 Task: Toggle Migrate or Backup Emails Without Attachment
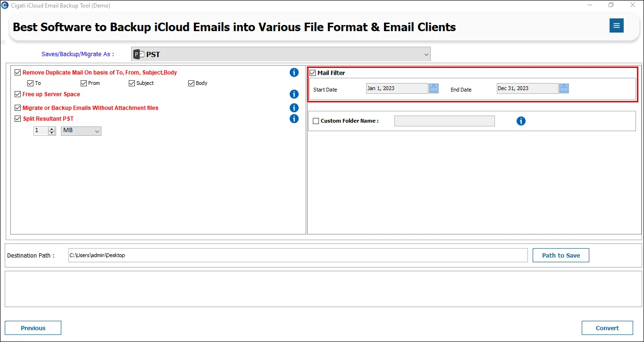pyautogui.click(x=18, y=108)
